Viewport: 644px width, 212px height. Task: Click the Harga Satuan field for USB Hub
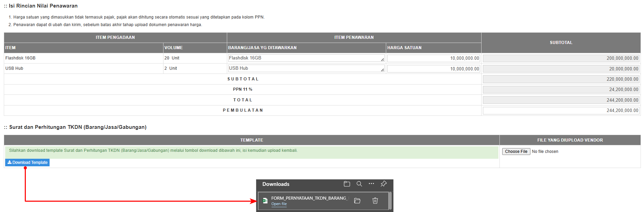pos(433,69)
